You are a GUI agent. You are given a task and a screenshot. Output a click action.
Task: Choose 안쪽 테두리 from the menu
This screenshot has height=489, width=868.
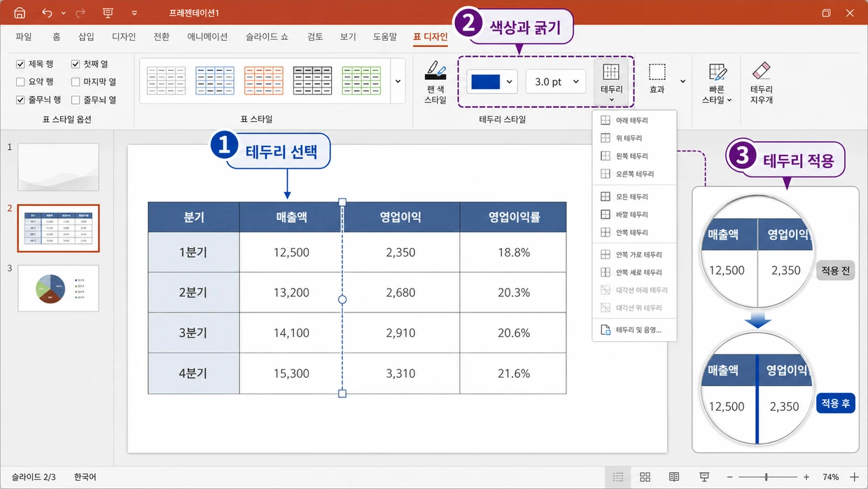(634, 232)
